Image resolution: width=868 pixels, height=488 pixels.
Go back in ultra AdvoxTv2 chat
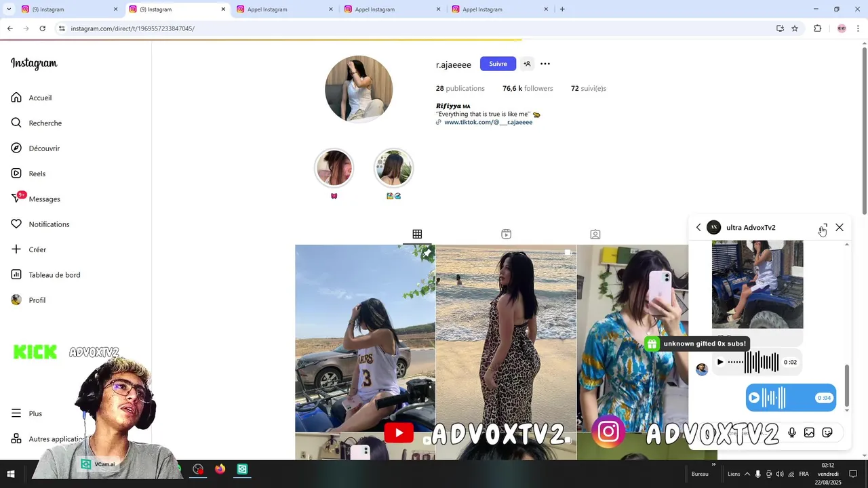click(x=698, y=228)
